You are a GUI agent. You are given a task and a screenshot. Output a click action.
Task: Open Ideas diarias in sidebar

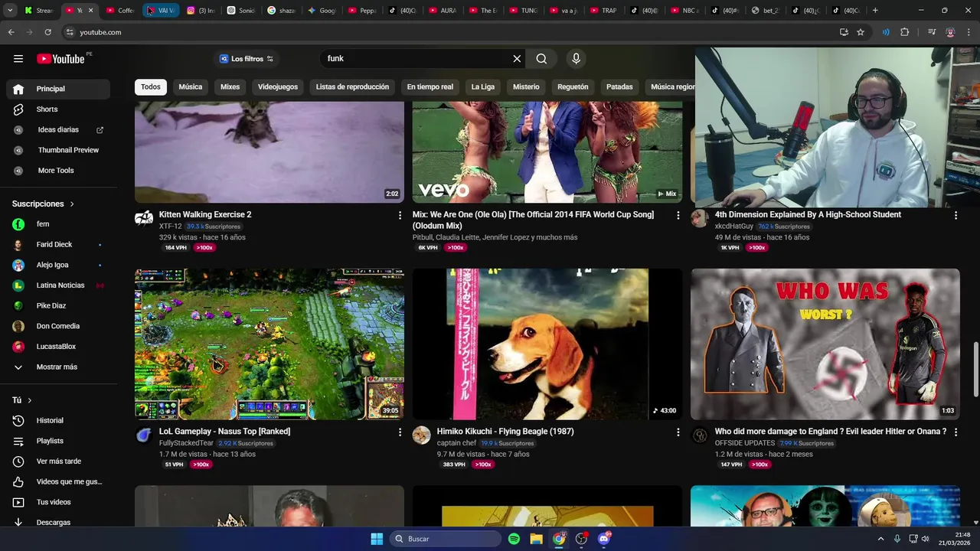point(58,130)
